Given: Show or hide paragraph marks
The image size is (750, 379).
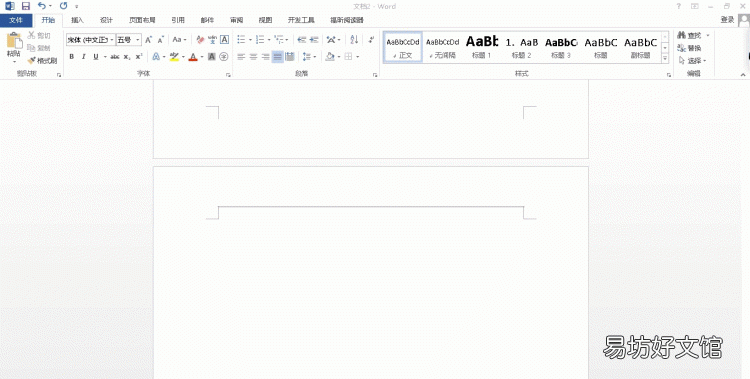Looking at the screenshot, I should pyautogui.click(x=371, y=40).
